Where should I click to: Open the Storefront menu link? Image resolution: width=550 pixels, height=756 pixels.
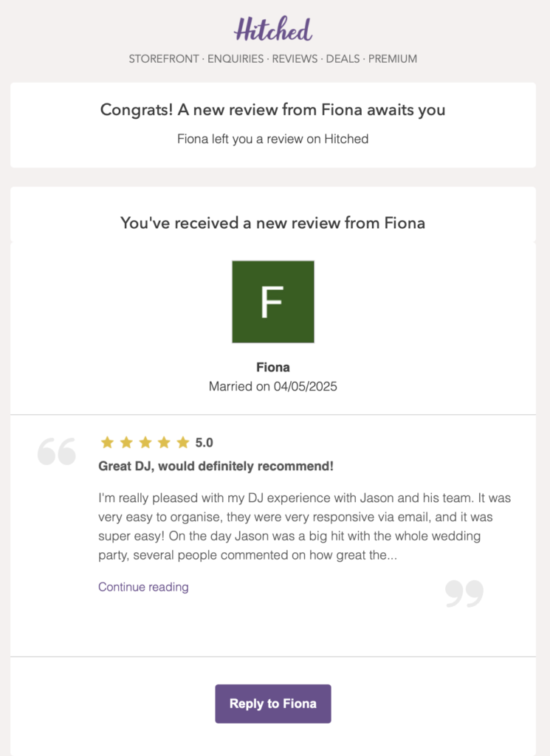click(x=164, y=59)
